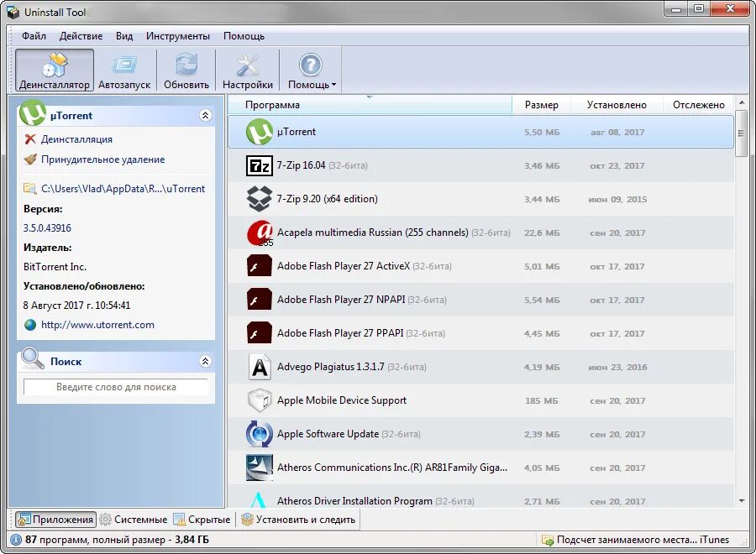The height and width of the screenshot is (554, 756).
Task: Click the 22,6 МБ size of Acapela
Action: [x=542, y=233]
